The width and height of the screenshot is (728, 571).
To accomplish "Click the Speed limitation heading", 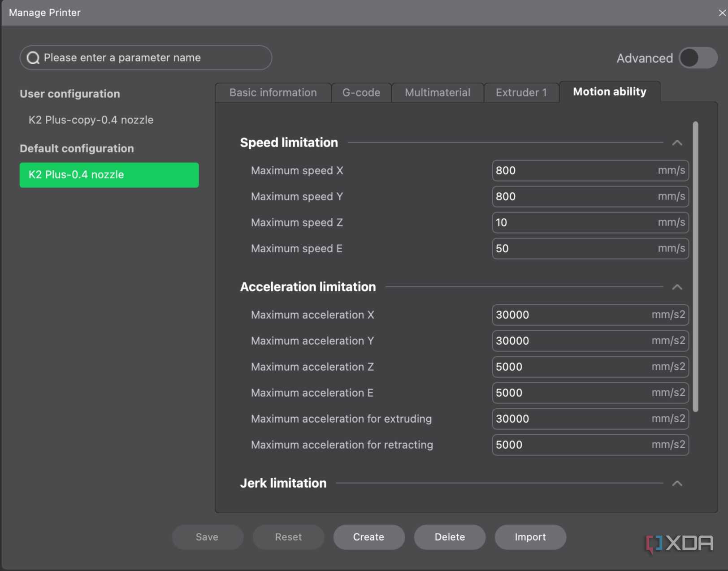I will click(289, 143).
